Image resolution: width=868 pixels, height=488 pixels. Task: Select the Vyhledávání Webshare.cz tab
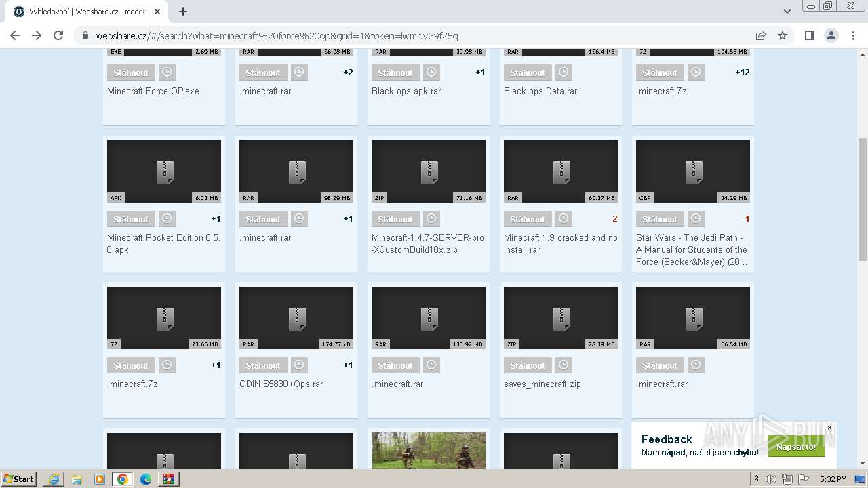tap(87, 12)
